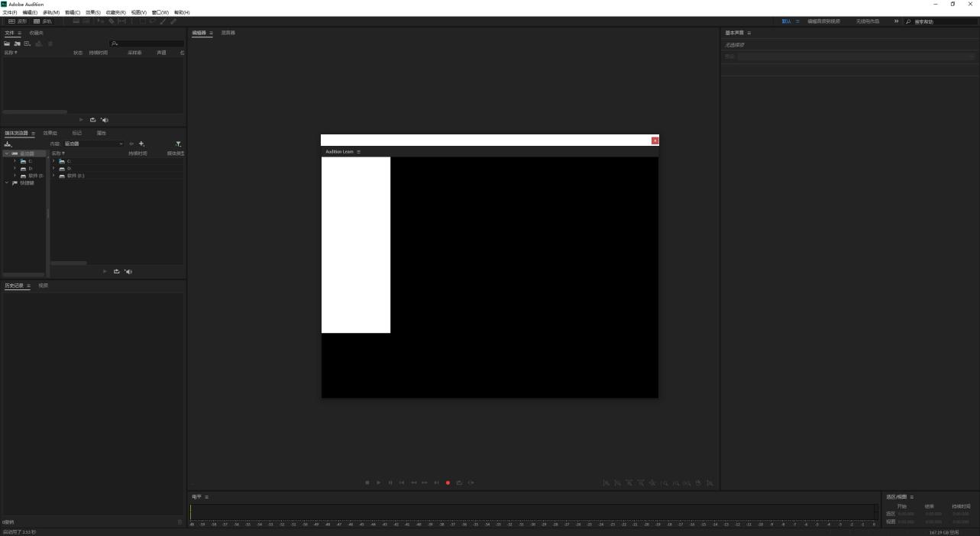Click the red Record button in transport
Image resolution: width=980 pixels, height=536 pixels.
coord(448,483)
